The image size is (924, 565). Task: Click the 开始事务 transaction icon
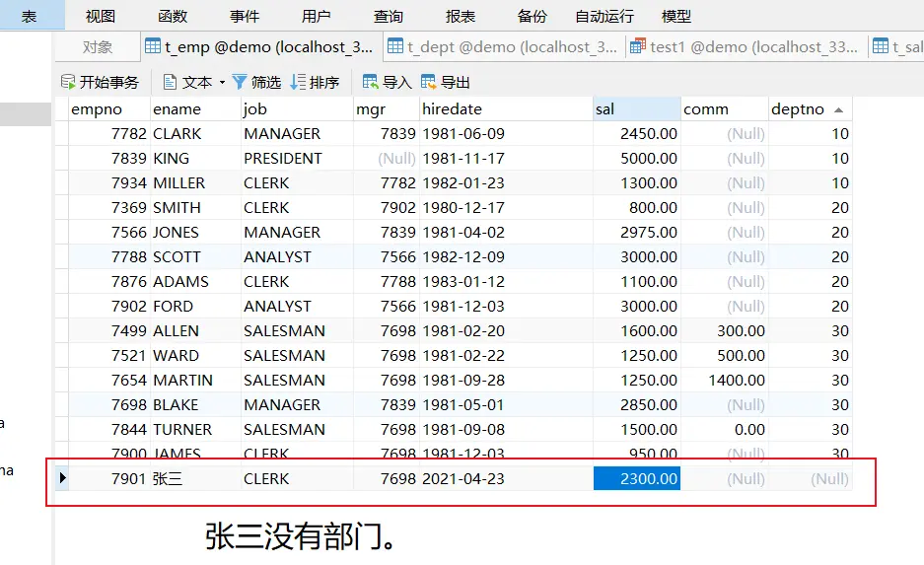pyautogui.click(x=68, y=82)
